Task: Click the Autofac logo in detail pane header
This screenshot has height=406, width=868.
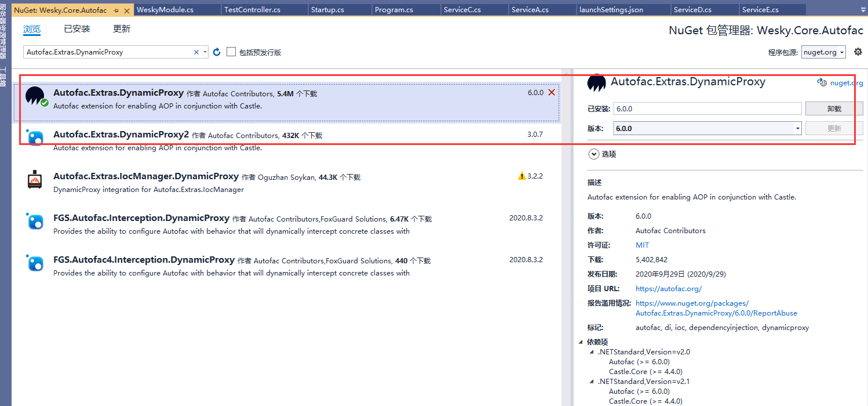Action: pos(597,83)
